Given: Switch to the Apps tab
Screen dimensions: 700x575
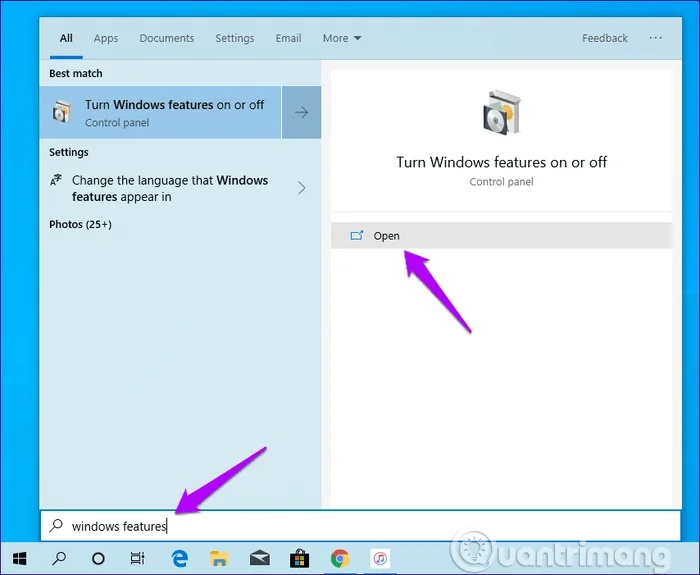Looking at the screenshot, I should 106,38.
